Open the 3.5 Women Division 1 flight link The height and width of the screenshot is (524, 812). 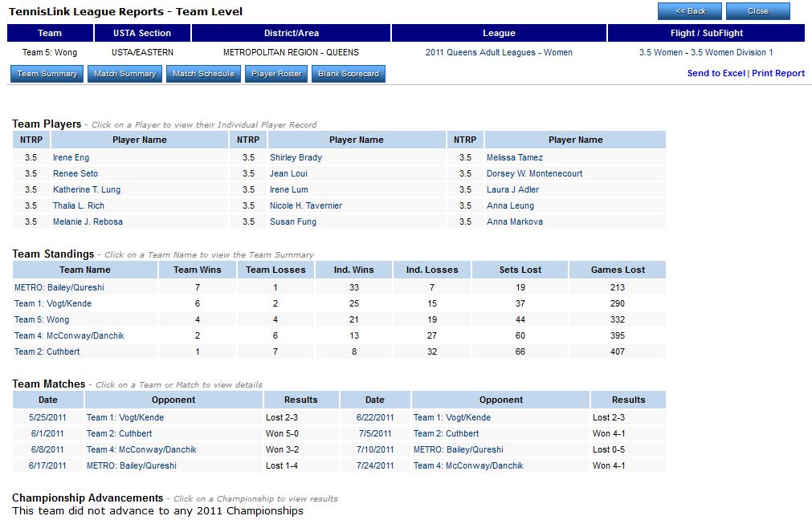[x=705, y=53]
